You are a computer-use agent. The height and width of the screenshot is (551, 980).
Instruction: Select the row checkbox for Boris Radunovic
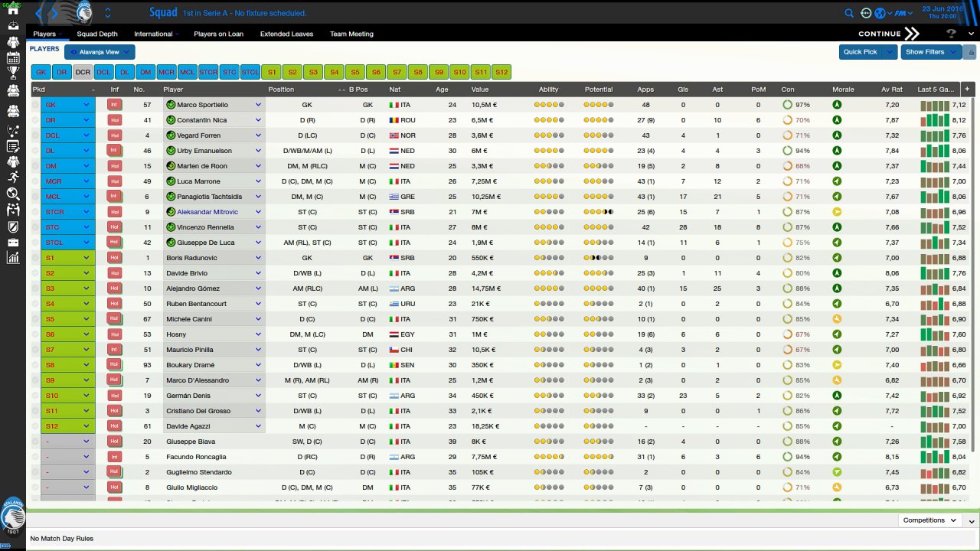(35, 258)
